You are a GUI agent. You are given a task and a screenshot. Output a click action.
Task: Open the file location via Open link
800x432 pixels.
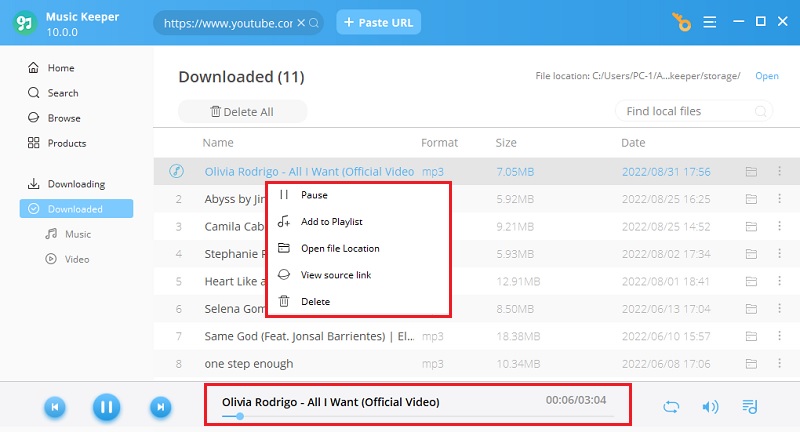pos(767,75)
